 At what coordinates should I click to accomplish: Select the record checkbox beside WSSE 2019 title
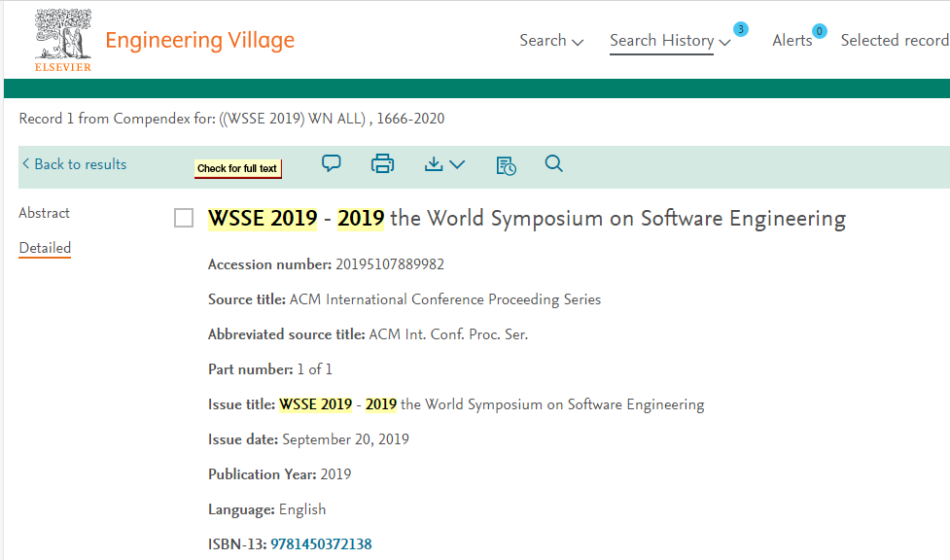point(184,218)
